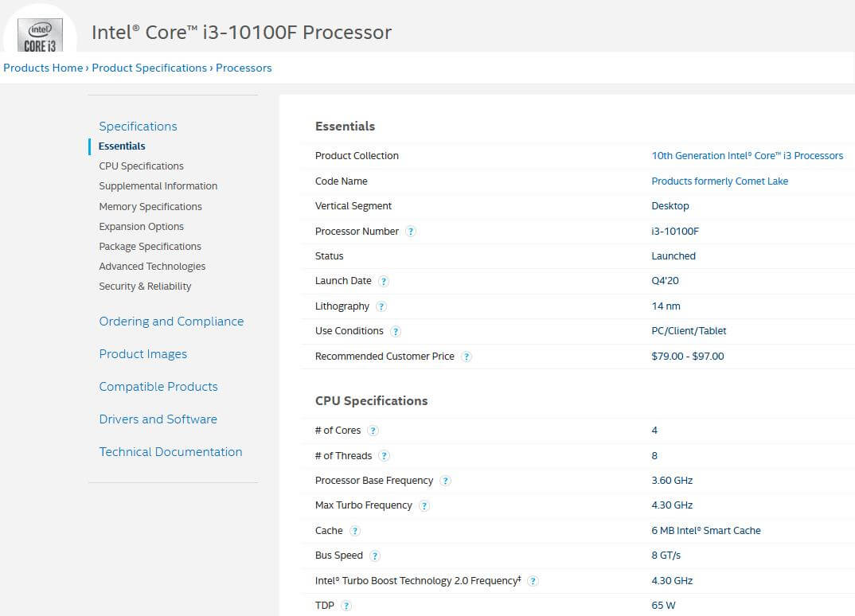855x616 pixels.
Task: Open 10th Generation Intel Core i3 Processors link
Action: [747, 156]
